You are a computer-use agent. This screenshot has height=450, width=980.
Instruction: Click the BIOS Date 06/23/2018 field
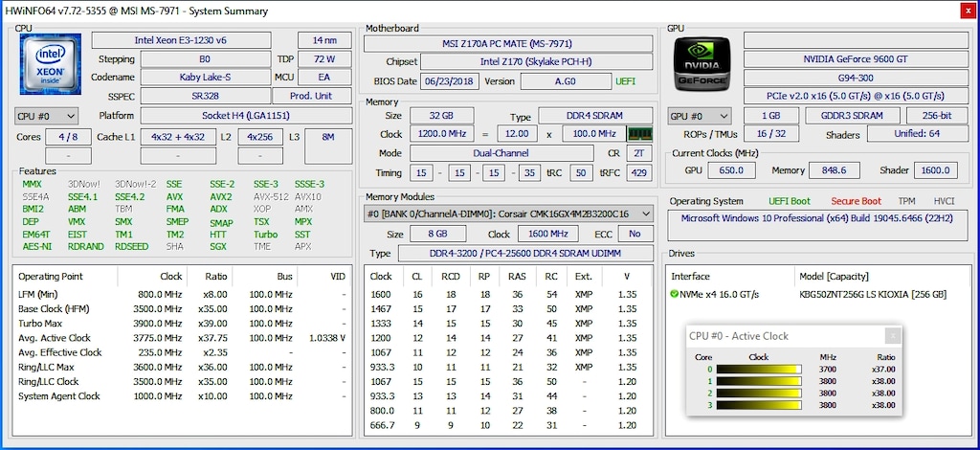450,81
